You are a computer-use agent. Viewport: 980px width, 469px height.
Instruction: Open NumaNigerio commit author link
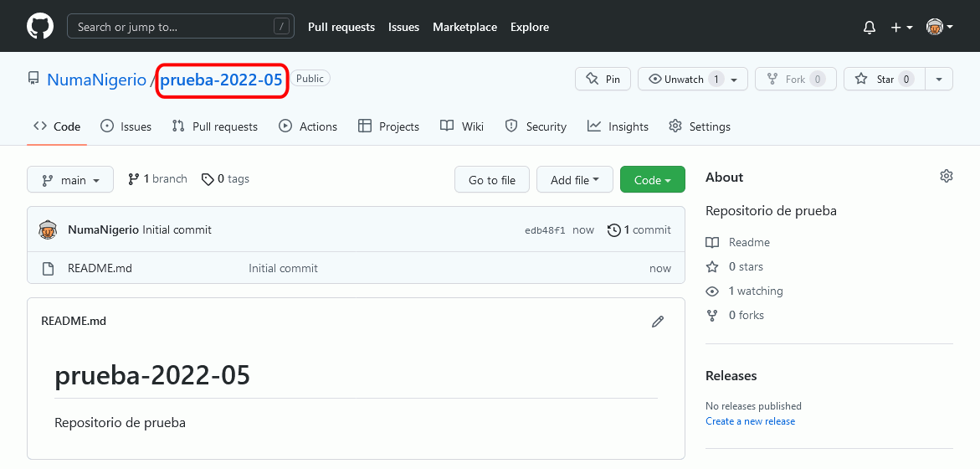click(103, 229)
